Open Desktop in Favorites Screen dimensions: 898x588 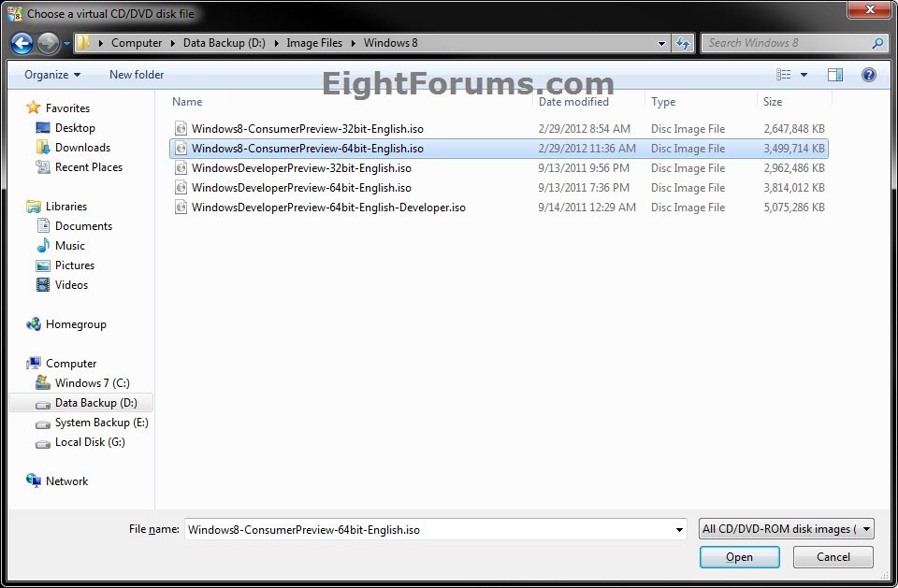[x=75, y=128]
